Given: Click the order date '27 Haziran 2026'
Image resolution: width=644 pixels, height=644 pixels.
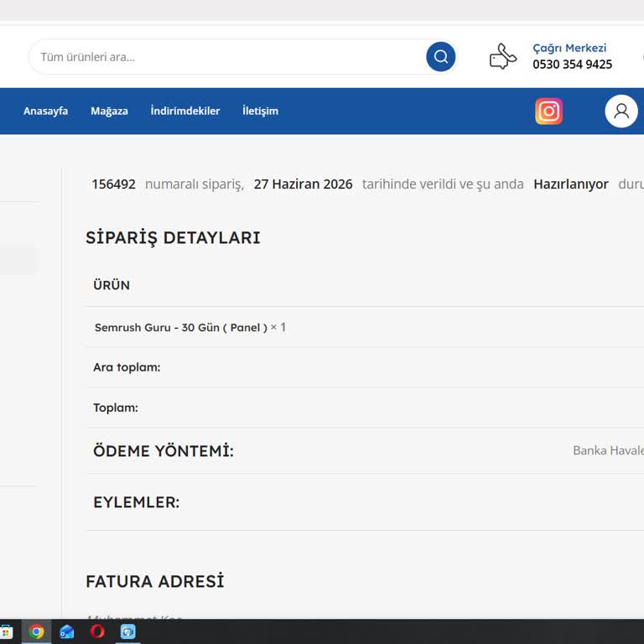Looking at the screenshot, I should [303, 184].
